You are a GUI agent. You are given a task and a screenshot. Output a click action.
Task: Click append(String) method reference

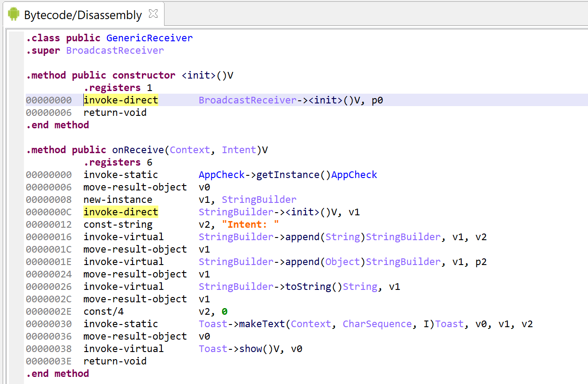[x=320, y=237]
